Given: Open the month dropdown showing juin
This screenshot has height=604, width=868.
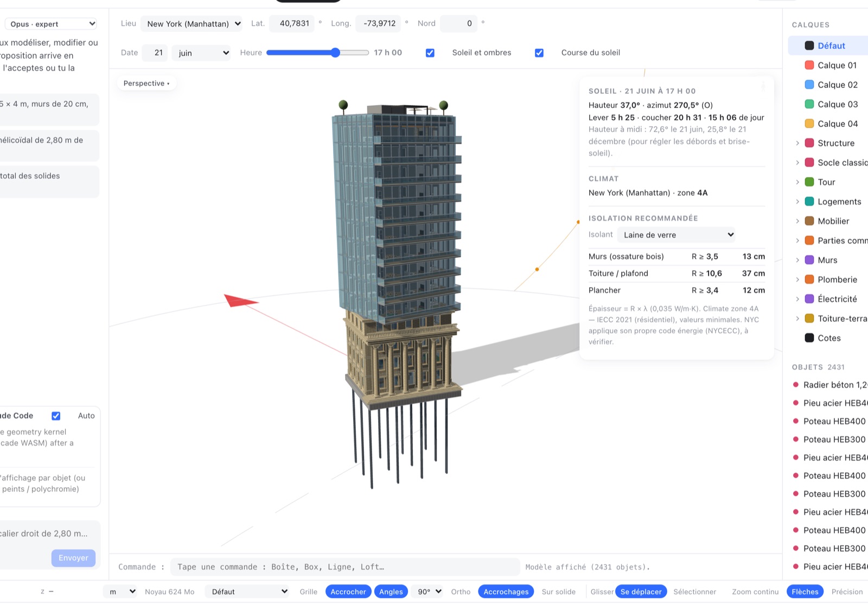Looking at the screenshot, I should pyautogui.click(x=201, y=53).
